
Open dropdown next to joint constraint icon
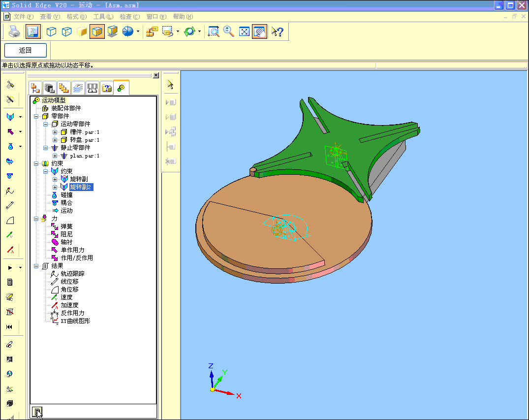coord(20,117)
